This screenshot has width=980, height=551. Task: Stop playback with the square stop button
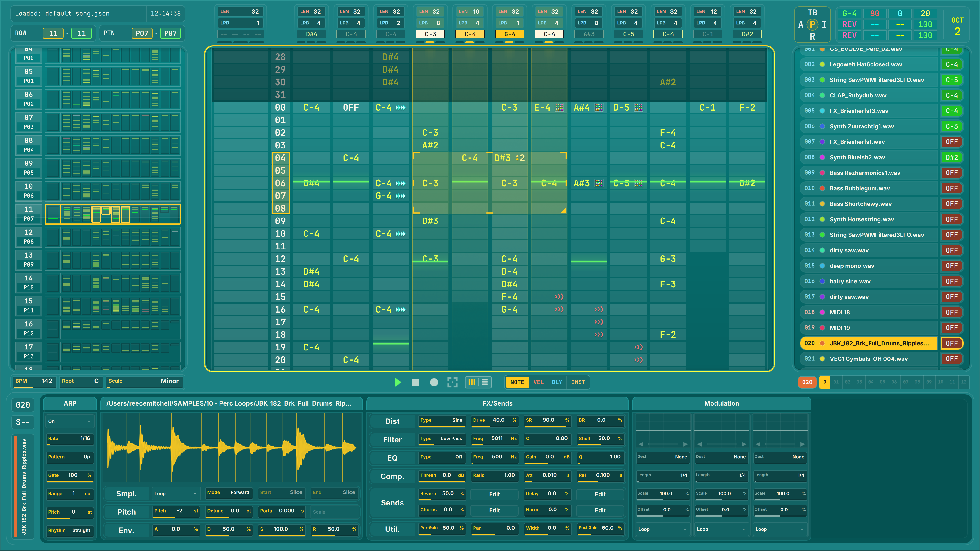pyautogui.click(x=415, y=382)
